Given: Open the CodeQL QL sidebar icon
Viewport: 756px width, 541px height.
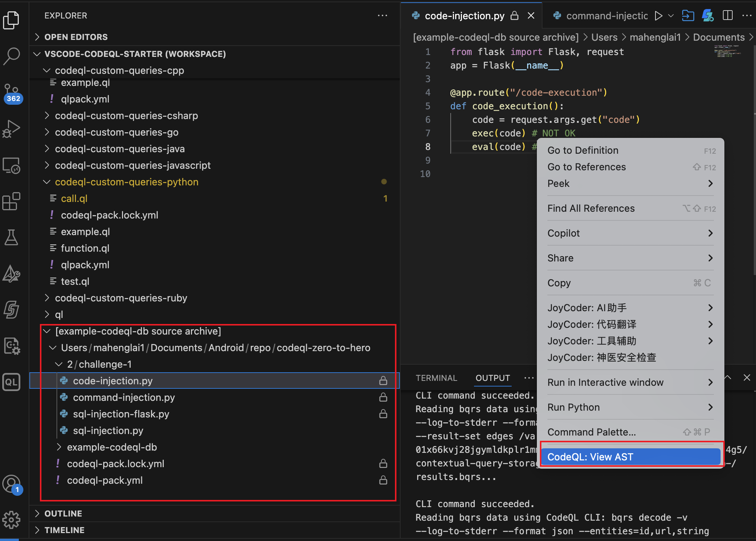Looking at the screenshot, I should (11, 382).
